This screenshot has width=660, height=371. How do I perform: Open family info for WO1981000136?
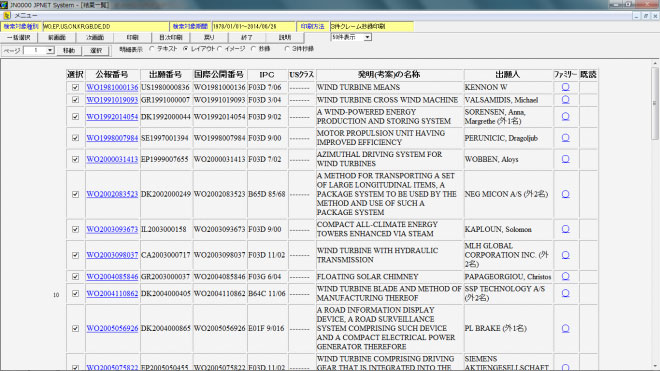click(x=565, y=87)
